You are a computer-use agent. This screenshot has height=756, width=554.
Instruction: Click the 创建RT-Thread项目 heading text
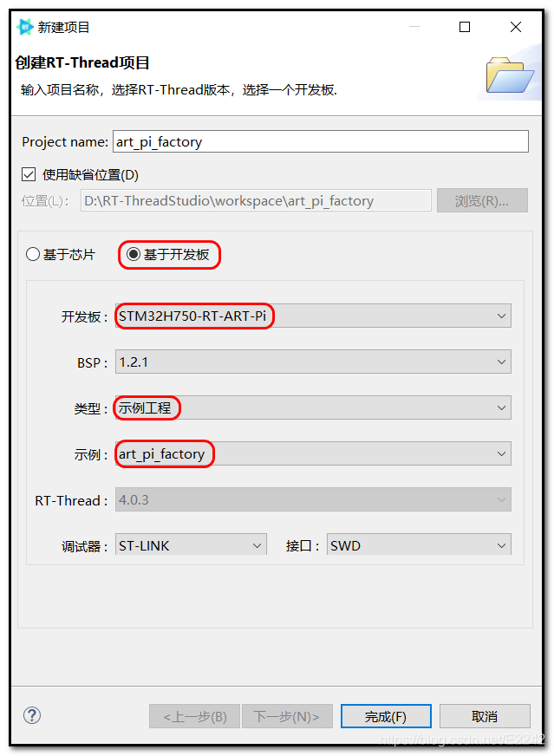click(82, 62)
